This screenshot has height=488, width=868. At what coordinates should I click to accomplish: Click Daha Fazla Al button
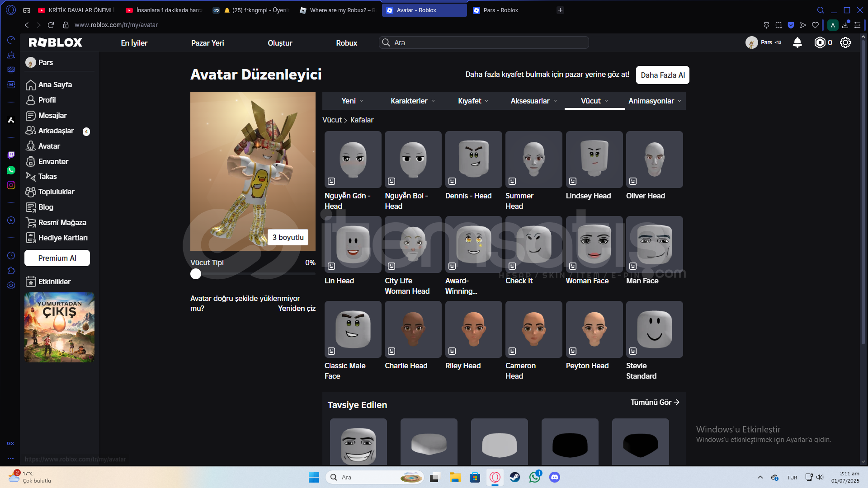point(662,75)
